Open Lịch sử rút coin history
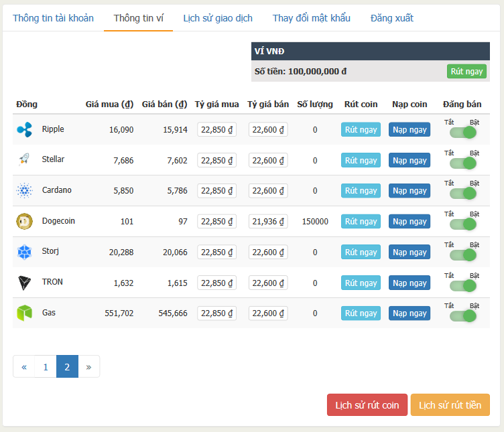Image resolution: width=504 pixels, height=432 pixels. [367, 405]
